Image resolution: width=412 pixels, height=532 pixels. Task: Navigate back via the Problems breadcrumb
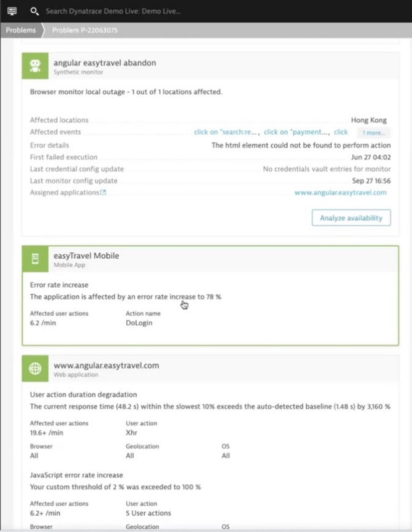pyautogui.click(x=21, y=30)
